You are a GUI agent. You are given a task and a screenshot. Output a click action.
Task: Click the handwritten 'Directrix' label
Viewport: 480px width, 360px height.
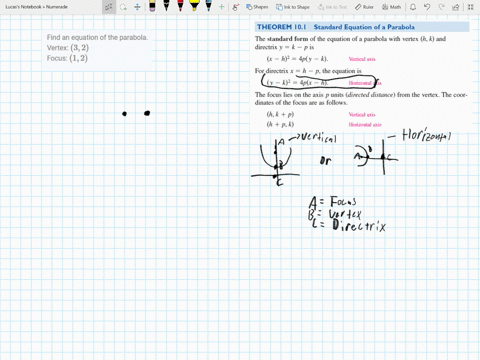coord(359,226)
